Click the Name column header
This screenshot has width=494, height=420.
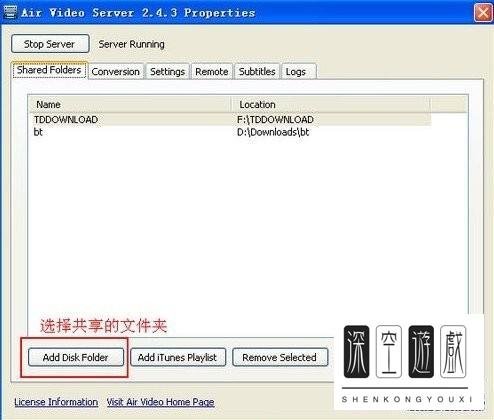coord(130,104)
